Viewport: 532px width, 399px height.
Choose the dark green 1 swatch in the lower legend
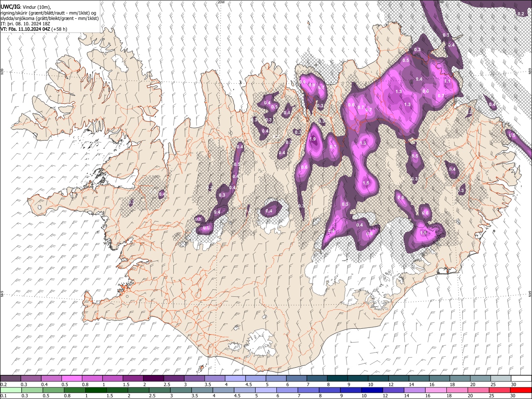click(96, 390)
